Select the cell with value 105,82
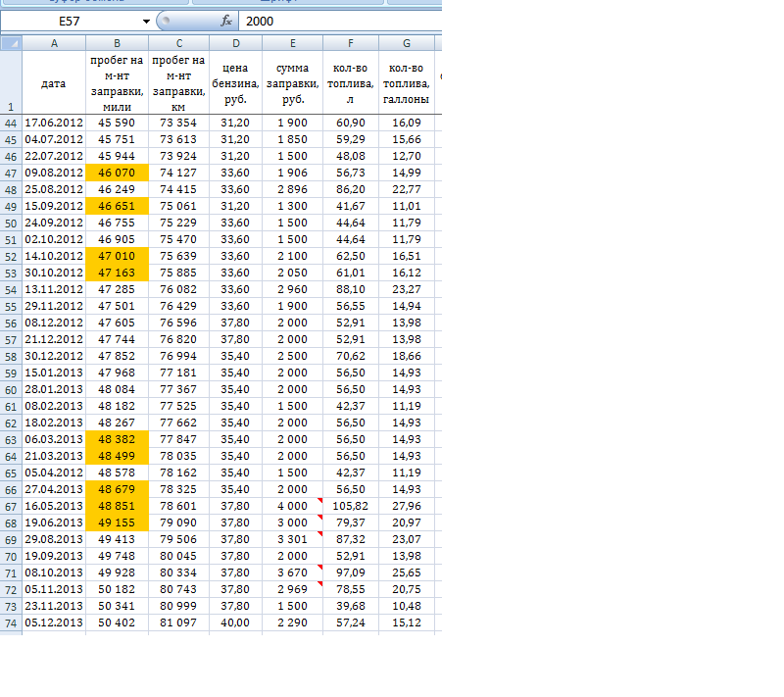Viewport: 784px width, 697px height. pos(350,506)
